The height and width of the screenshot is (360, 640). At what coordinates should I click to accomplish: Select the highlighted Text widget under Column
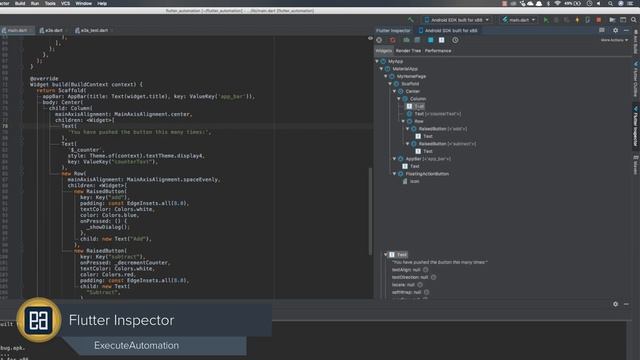(416, 106)
